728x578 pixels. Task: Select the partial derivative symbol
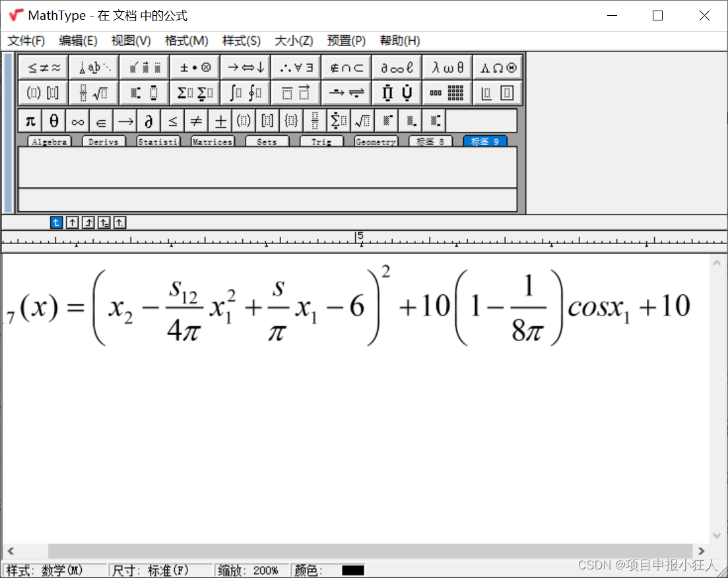coord(149,120)
